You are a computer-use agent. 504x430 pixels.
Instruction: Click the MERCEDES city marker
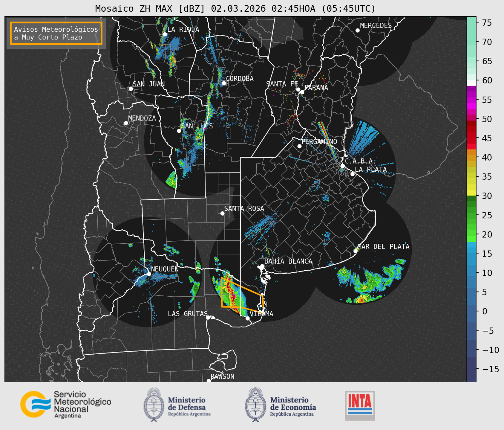(x=358, y=31)
